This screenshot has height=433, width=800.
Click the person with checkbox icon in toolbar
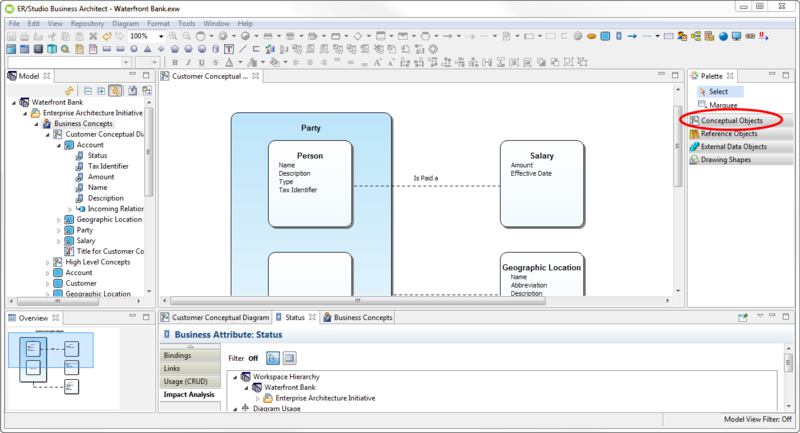click(682, 36)
